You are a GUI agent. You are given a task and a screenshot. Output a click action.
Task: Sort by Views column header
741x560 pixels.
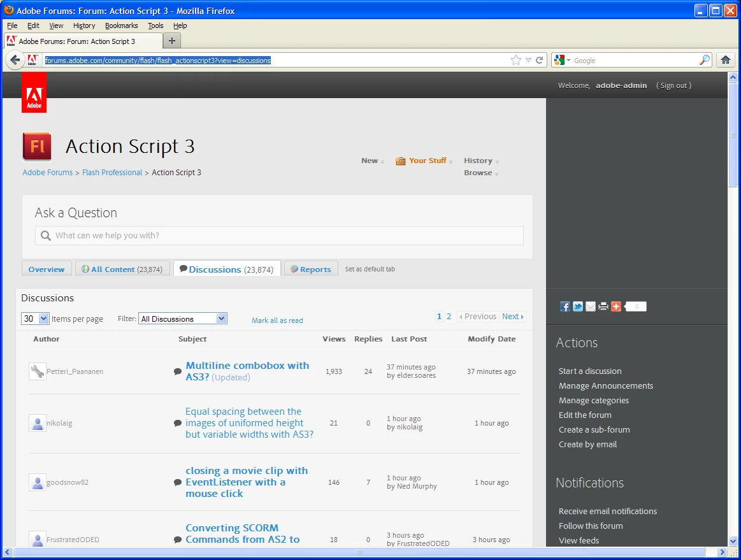click(334, 339)
